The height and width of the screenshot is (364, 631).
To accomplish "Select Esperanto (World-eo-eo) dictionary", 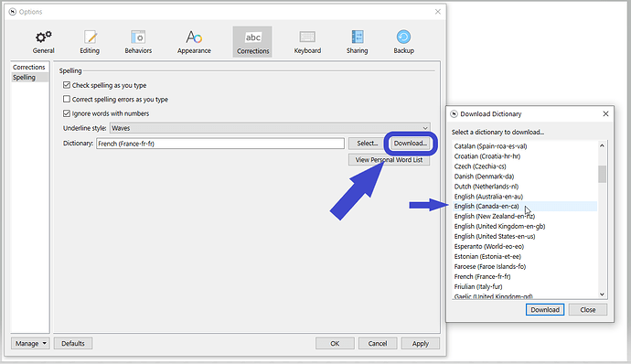I will (524, 246).
